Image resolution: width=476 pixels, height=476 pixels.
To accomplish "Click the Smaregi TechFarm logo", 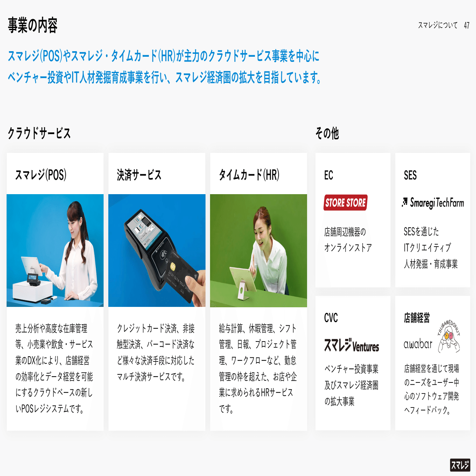I will click(433, 203).
